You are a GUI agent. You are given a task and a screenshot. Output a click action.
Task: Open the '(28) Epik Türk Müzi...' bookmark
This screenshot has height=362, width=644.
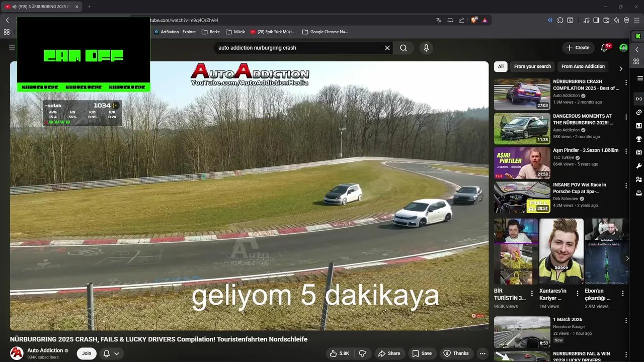(x=272, y=32)
